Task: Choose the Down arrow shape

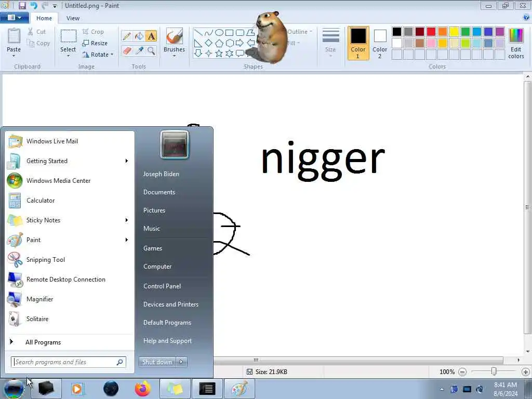Action: 198,54
